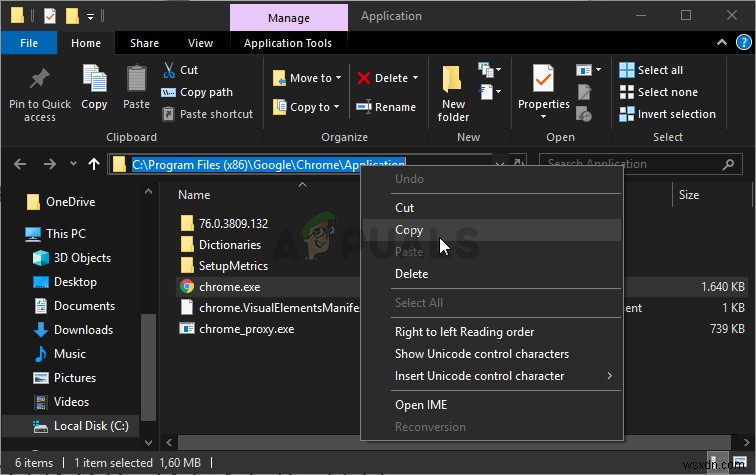Select OneDrive in navigation pane
The image size is (756, 475).
(61, 202)
